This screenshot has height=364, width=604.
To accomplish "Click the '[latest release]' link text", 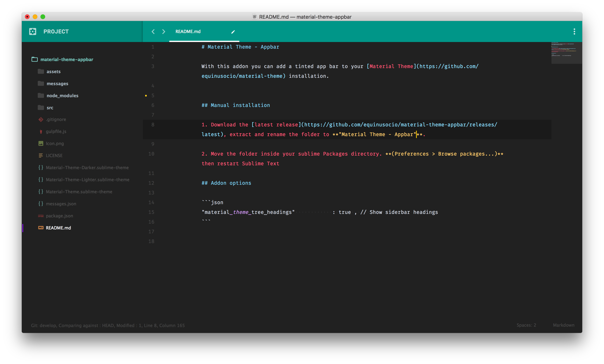I will (x=276, y=124).
